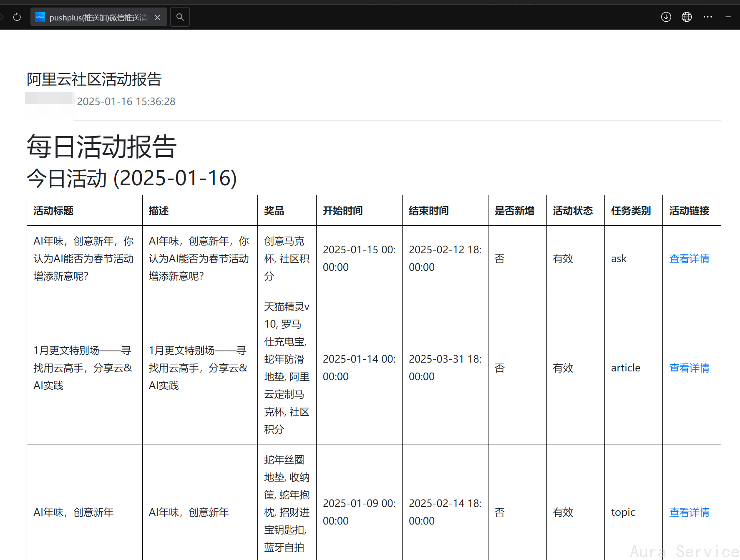Viewport: 740px width, 560px height.
Task: Click start time 2025-01-15 00:00:00 cell
Action: point(359,258)
